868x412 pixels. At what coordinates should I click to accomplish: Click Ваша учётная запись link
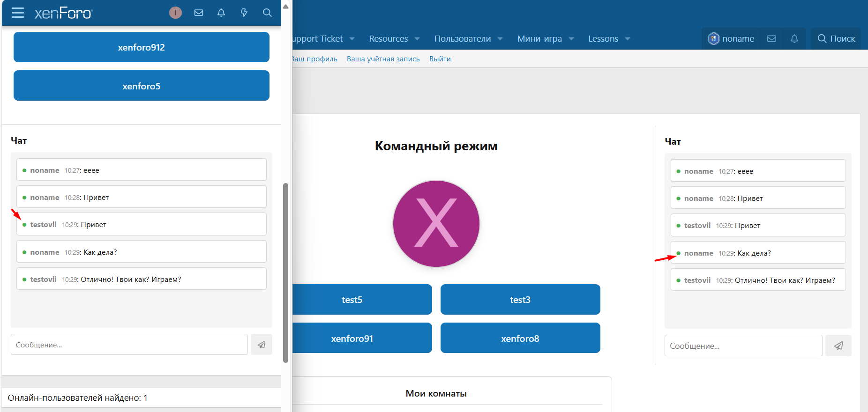tap(383, 59)
